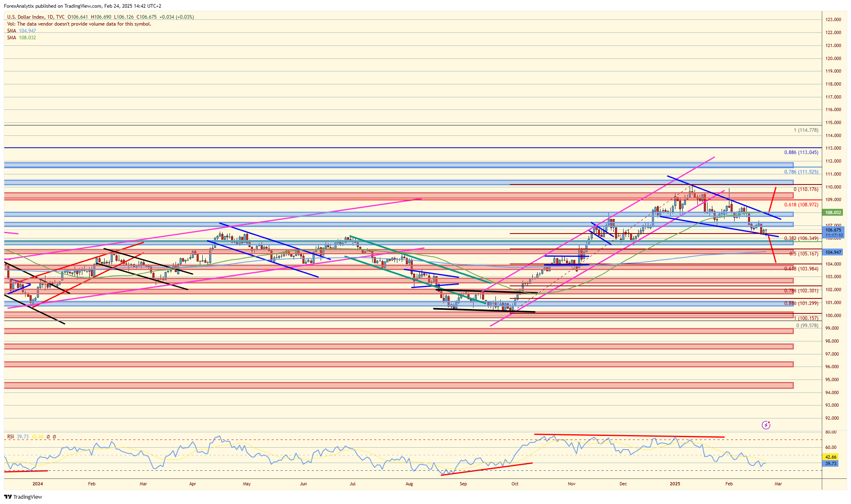
Task: Click the 1 (114.778) Fibonacci label
Action: click(x=806, y=130)
